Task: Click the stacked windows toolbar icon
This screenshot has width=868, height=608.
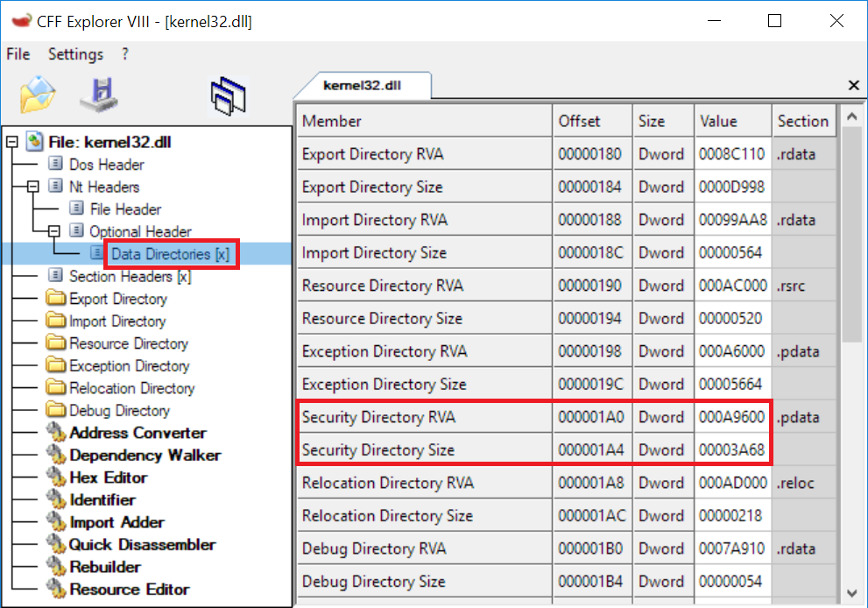Action: click(x=228, y=95)
